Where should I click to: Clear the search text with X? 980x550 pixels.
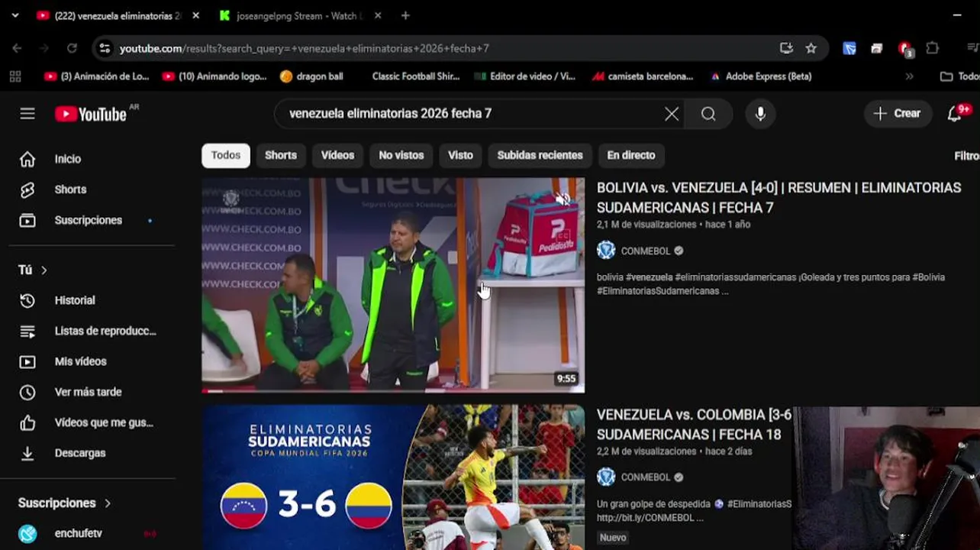point(672,114)
